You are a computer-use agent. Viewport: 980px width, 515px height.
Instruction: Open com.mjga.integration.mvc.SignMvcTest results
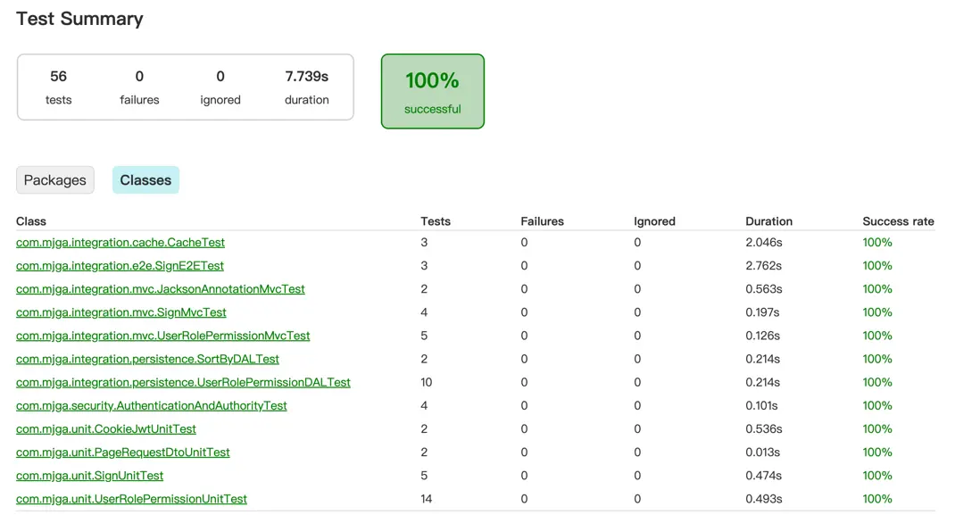121,312
